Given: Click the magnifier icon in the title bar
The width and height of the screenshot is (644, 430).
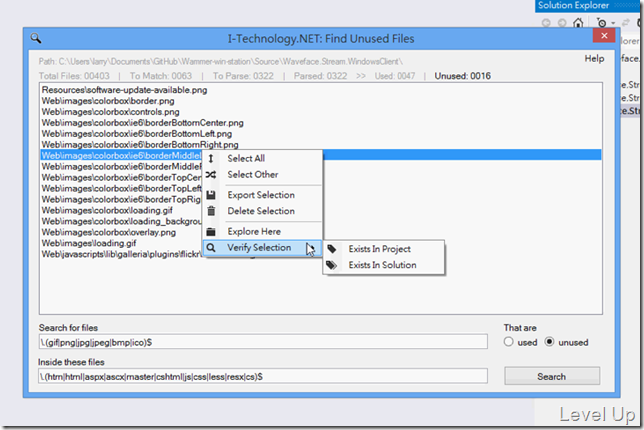Looking at the screenshot, I should (x=36, y=38).
